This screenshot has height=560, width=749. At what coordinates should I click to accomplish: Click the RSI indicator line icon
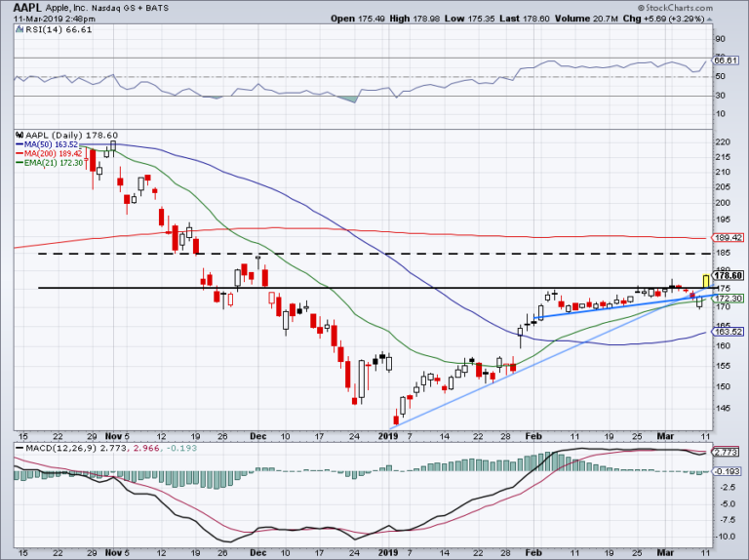click(20, 29)
